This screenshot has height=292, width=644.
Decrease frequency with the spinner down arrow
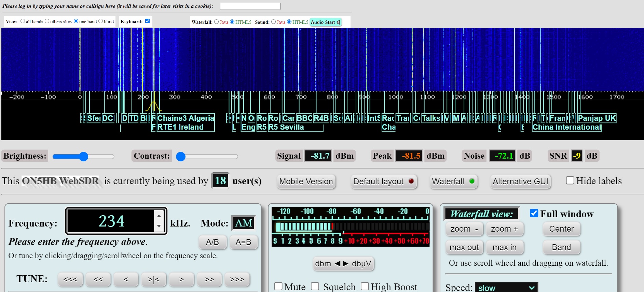159,226
